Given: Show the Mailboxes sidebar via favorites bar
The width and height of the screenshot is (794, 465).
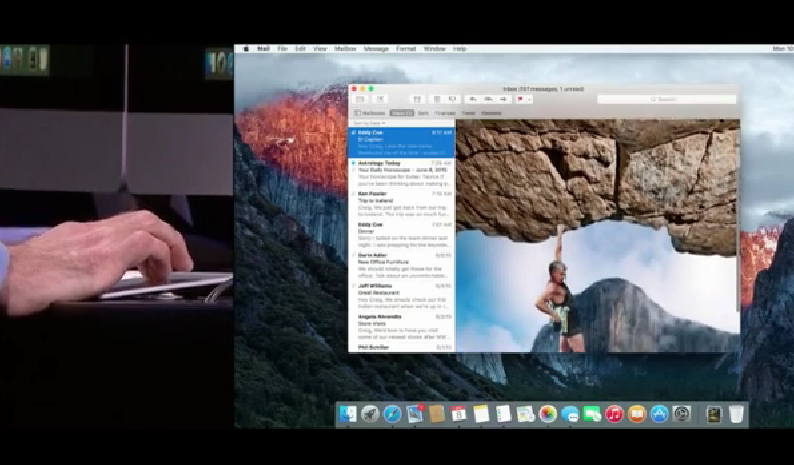Looking at the screenshot, I should pyautogui.click(x=370, y=113).
